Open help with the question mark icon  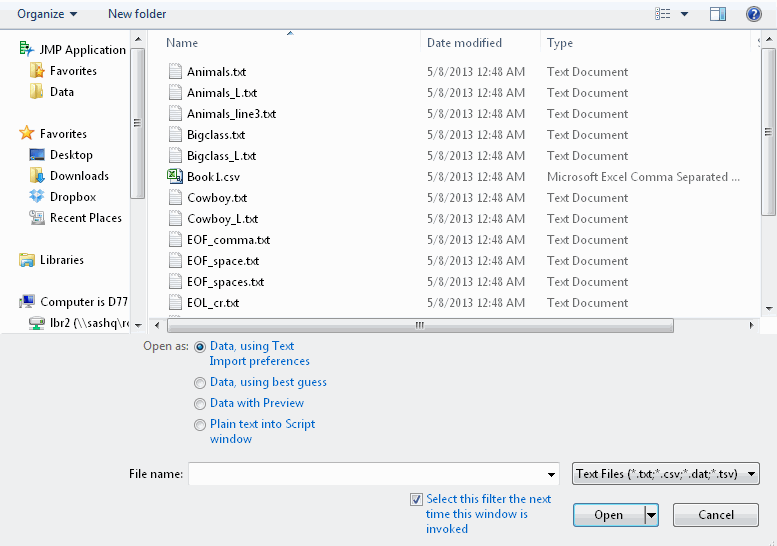754,14
